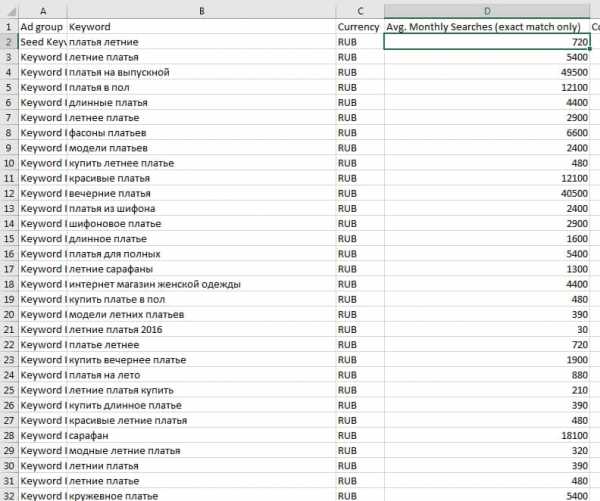Viewport: 600px width, 501px height.
Task: Select column B header
Action: (200, 10)
